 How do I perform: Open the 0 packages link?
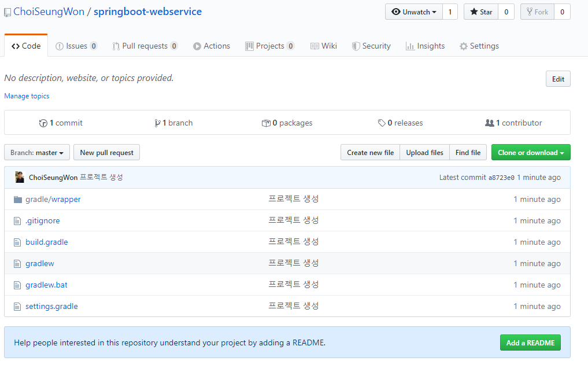[287, 123]
